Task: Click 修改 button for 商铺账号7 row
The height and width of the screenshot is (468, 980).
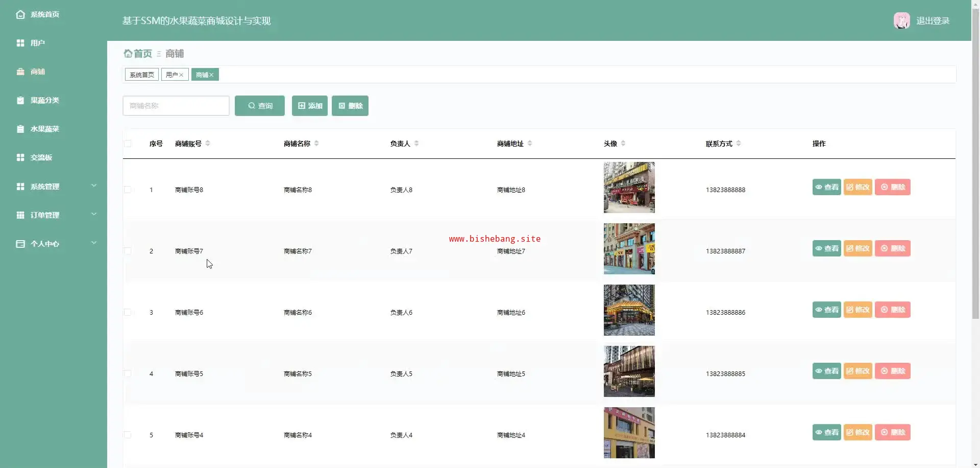Action: coord(857,248)
